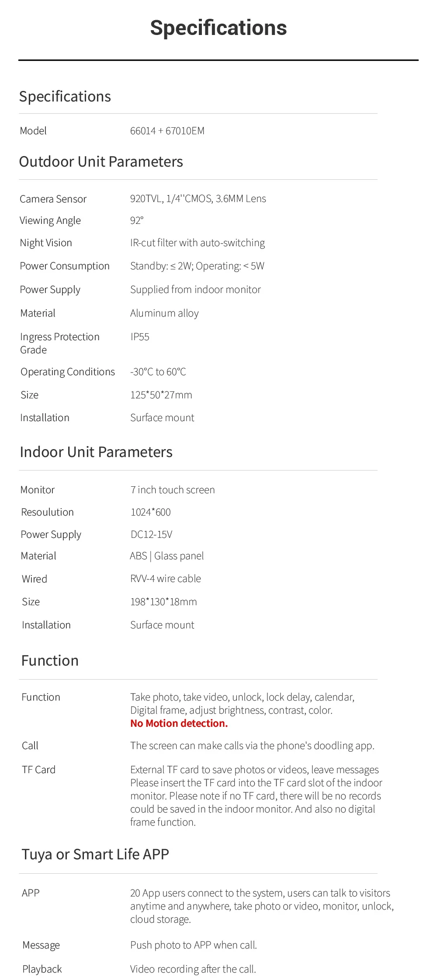Select the 7 inch touch screen text
Image resolution: width=437 pixels, height=980 pixels.
[x=173, y=490]
